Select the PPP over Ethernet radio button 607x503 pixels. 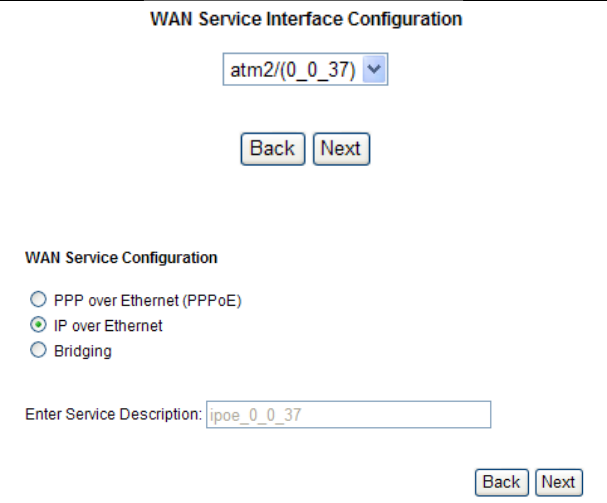pos(38,299)
